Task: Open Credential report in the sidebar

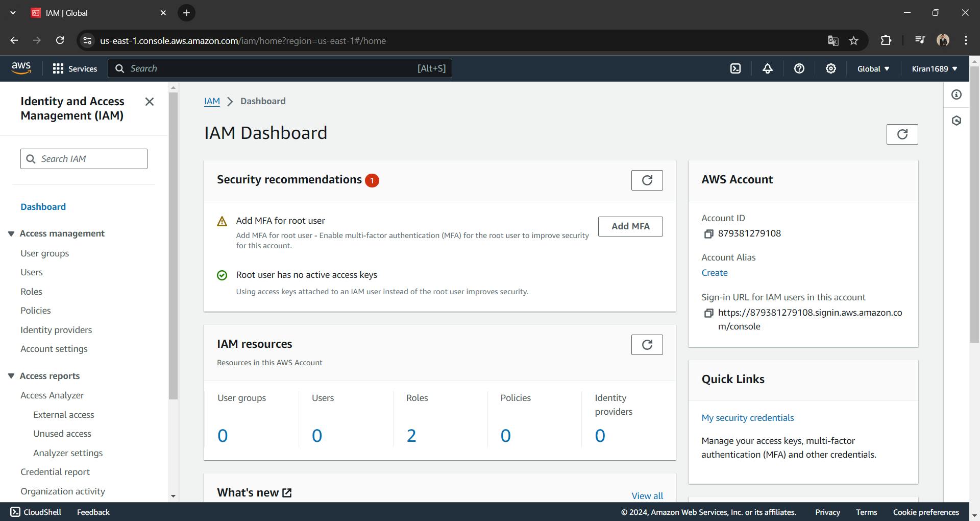Action: pyautogui.click(x=55, y=472)
